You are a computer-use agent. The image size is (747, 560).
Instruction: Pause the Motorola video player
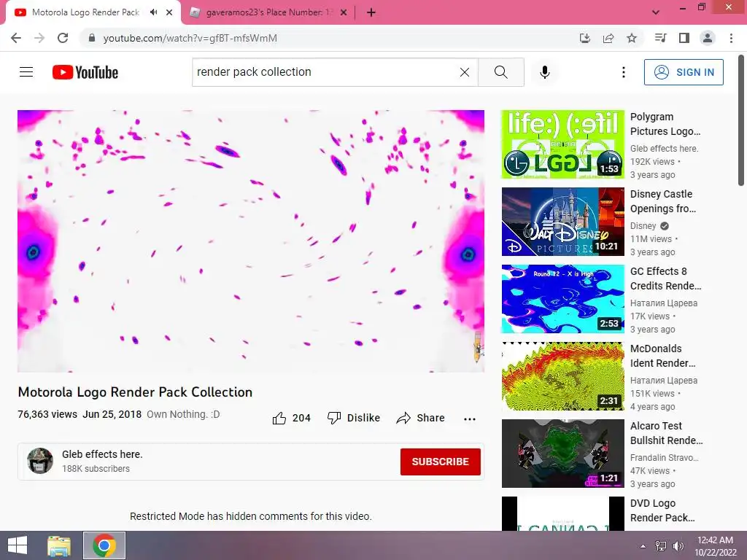[x=251, y=241]
